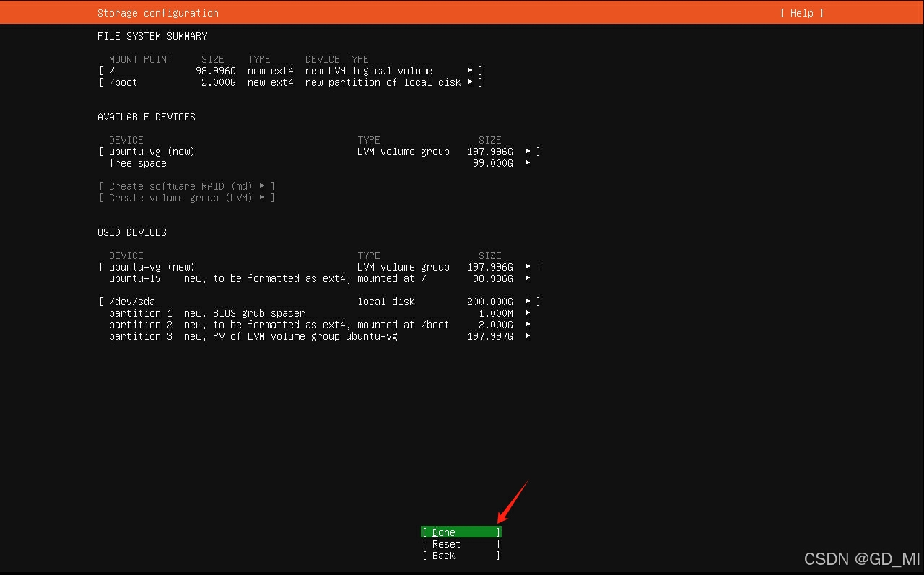Click the Storage configuration title text
The image size is (924, 575).
(x=158, y=13)
